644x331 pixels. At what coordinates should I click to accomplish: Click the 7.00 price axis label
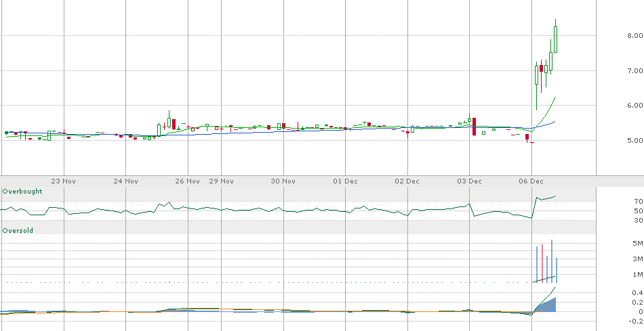[x=635, y=71]
